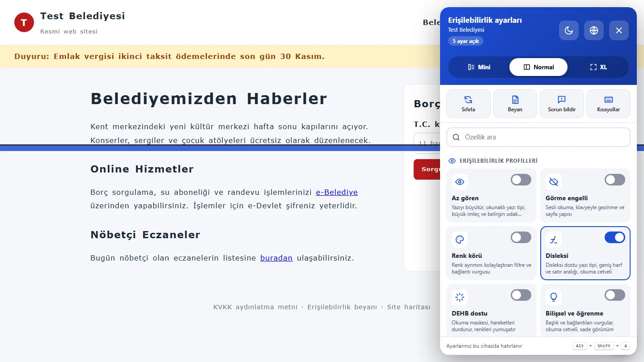Screen dimensions: 644x362
Task: Click the Sıfırla reset button
Action: point(468,104)
